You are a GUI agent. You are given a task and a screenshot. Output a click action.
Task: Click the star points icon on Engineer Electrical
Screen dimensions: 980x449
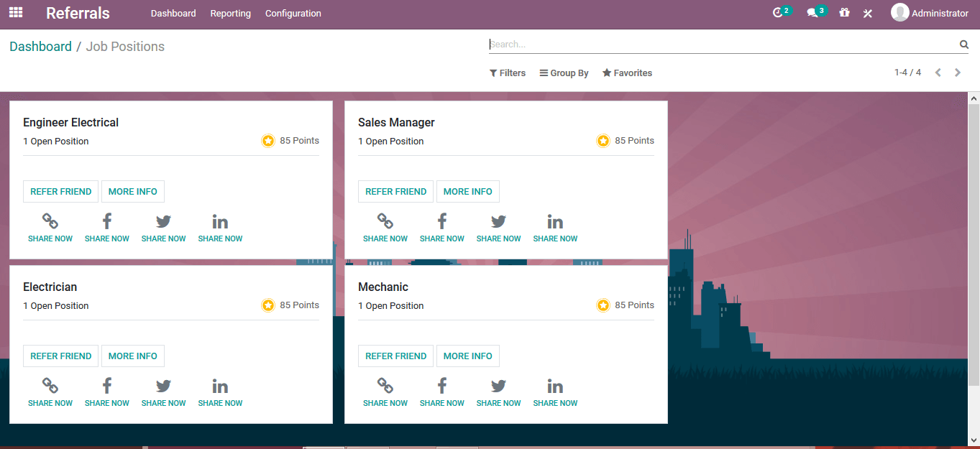point(268,141)
